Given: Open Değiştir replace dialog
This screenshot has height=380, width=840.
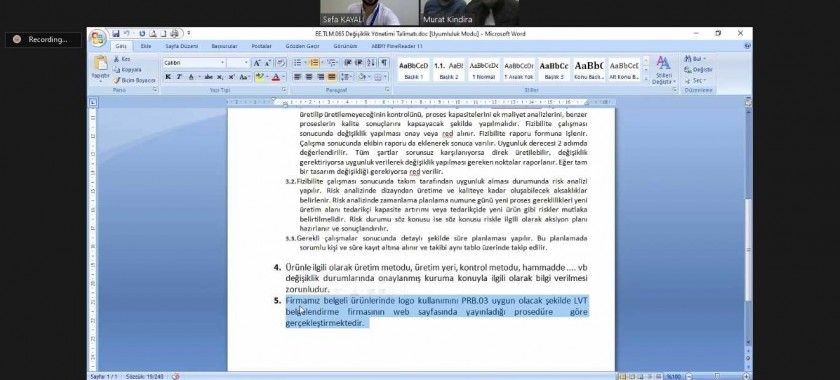Looking at the screenshot, I should [698, 70].
